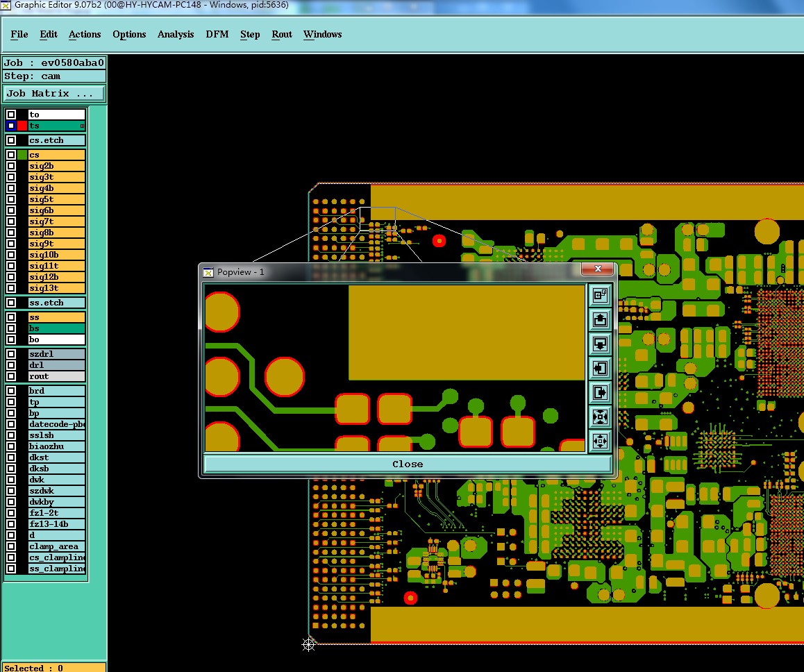The image size is (804, 672).
Task: Click the top Popview window-link icon
Action: (x=600, y=295)
